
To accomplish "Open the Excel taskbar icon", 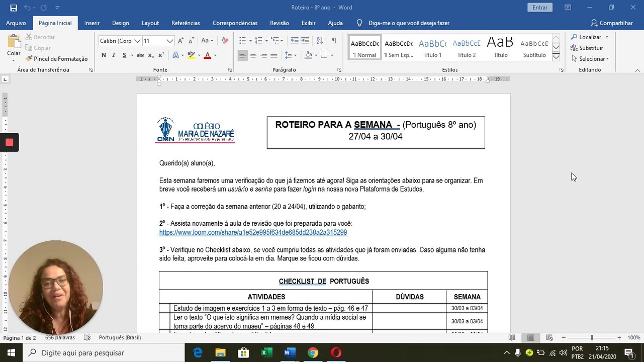I will click(x=266, y=353).
